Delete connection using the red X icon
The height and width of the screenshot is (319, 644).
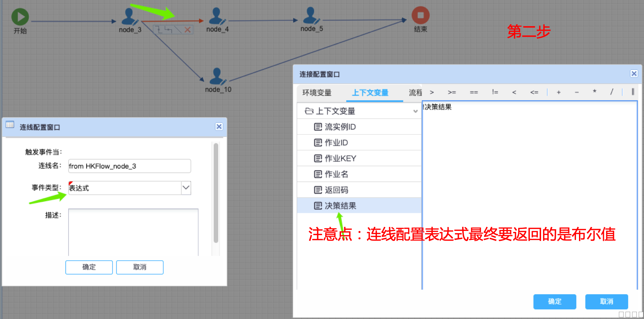[187, 30]
